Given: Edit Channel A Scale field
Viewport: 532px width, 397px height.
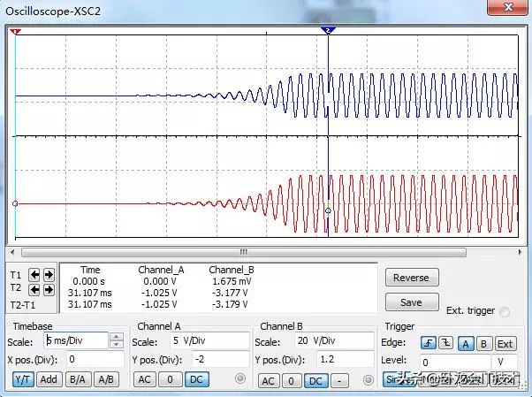Looking at the screenshot, I should point(209,340).
